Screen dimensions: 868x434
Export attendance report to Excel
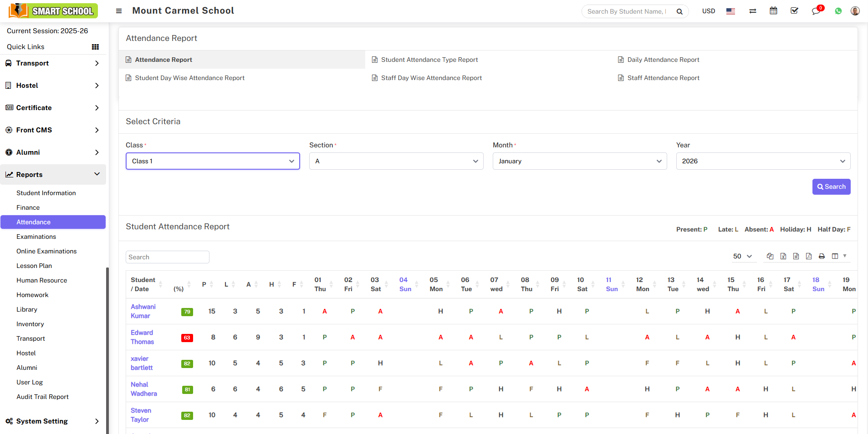tap(783, 256)
